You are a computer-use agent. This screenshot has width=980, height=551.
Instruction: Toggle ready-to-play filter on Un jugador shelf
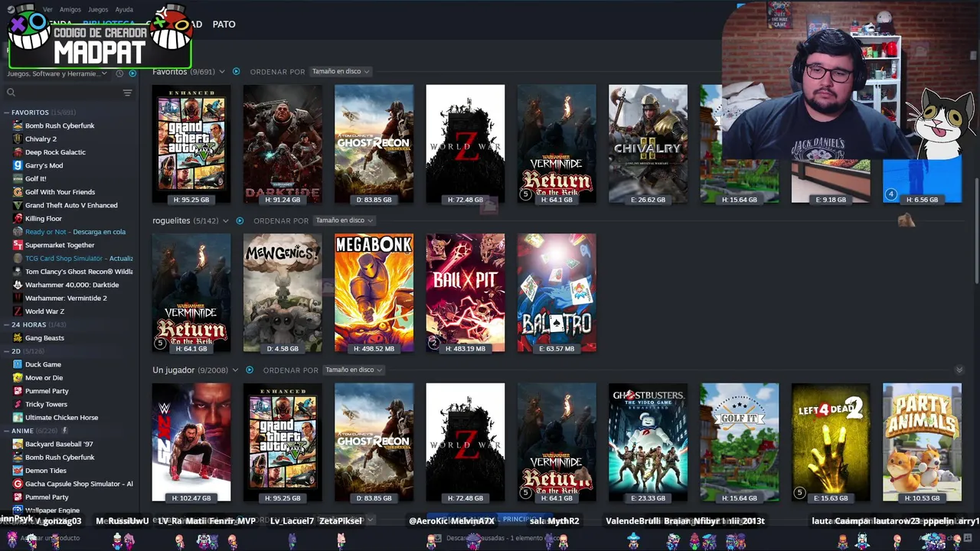249,370
